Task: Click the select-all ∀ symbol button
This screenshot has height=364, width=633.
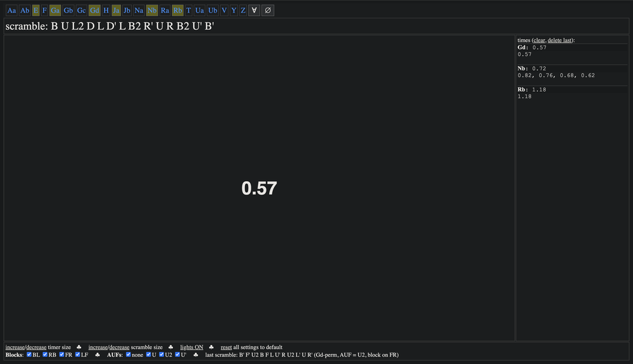Action: (254, 10)
